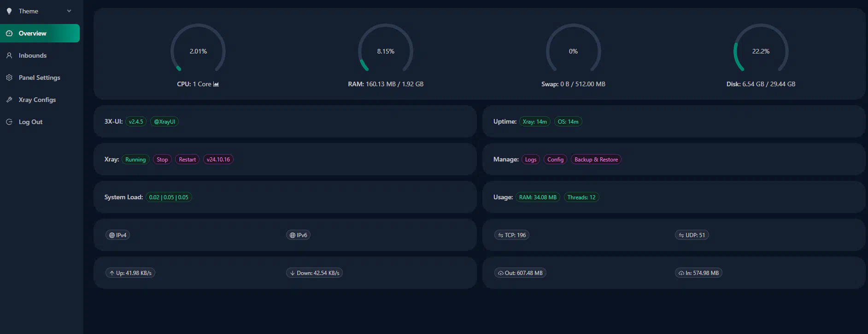The image size is (868, 334).
Task: Click the Log Out arrow icon
Action: pyautogui.click(x=9, y=122)
